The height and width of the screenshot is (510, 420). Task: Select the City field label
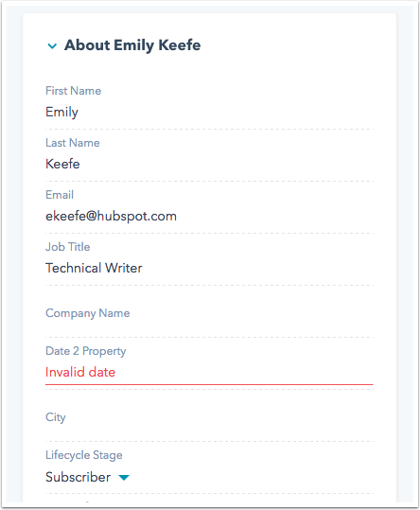pos(56,417)
